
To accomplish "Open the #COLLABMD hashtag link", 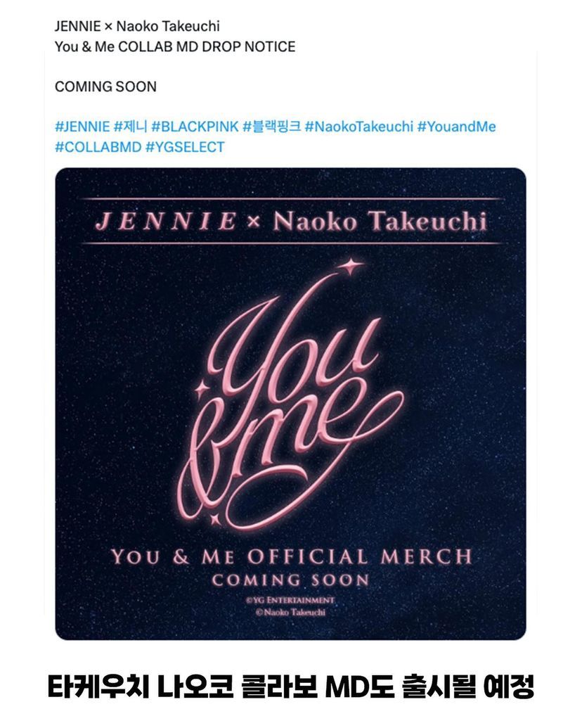I will click(98, 147).
